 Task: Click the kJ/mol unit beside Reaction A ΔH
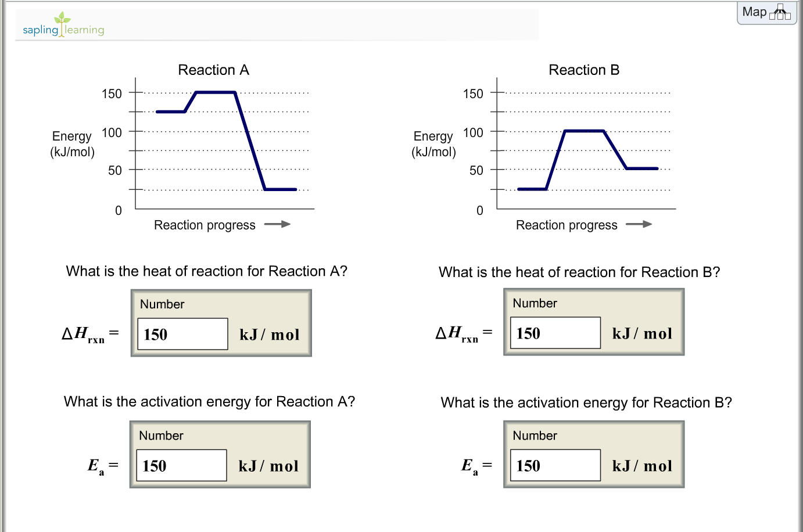pos(269,335)
